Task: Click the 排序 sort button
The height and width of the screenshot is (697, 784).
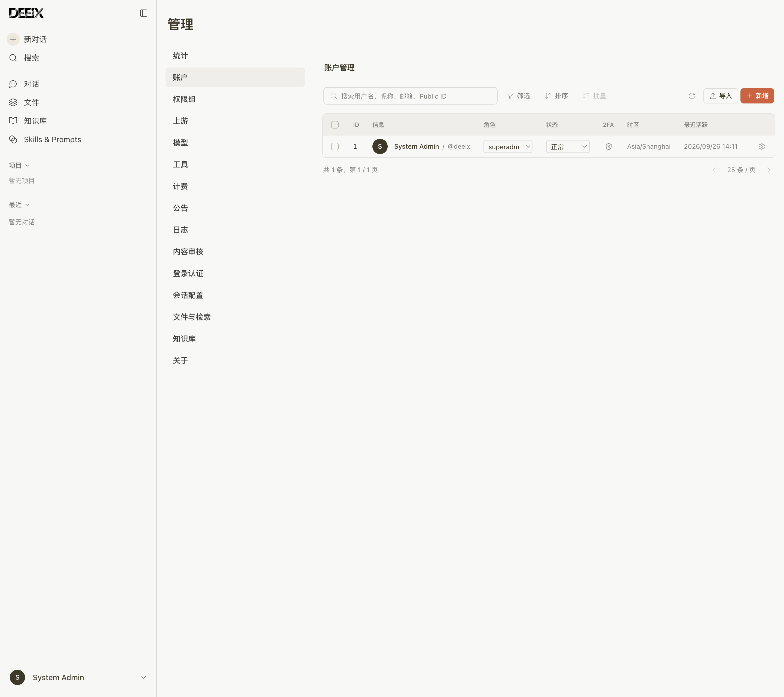Action: click(x=556, y=96)
